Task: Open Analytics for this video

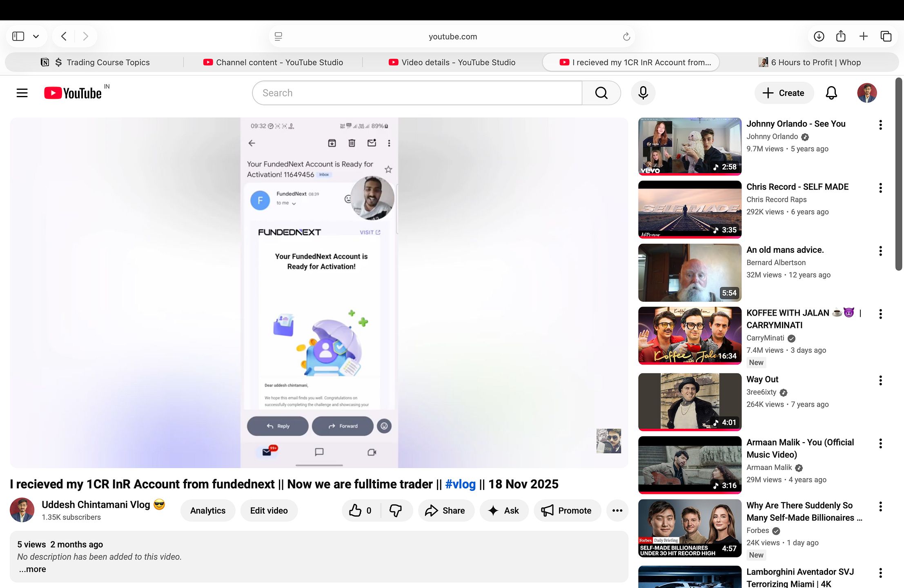Action: pyautogui.click(x=208, y=510)
